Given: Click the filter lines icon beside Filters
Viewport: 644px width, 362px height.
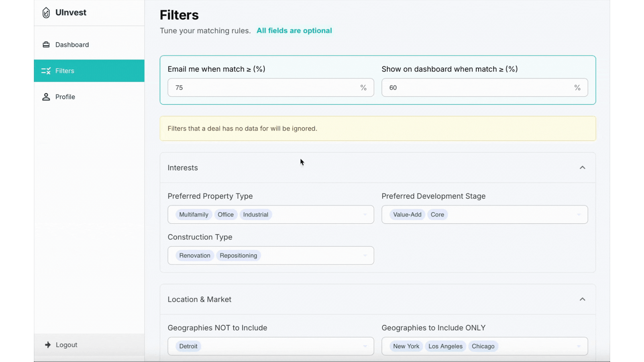Looking at the screenshot, I should pos(46,71).
